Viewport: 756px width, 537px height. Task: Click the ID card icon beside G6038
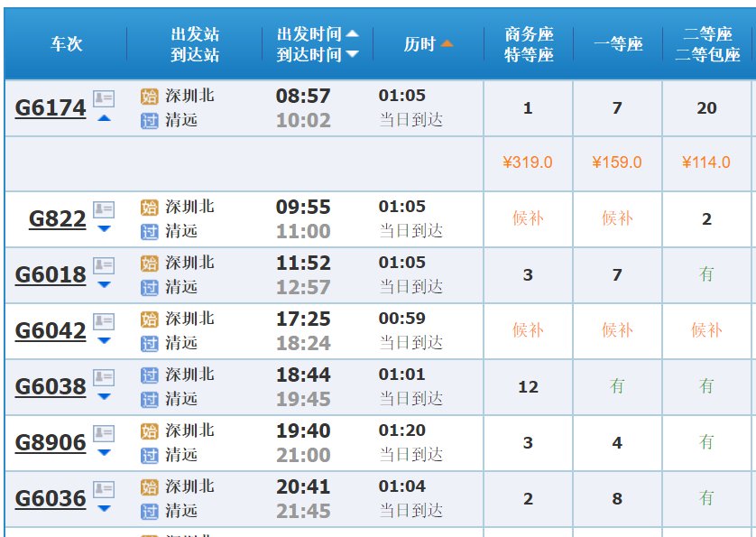104,377
